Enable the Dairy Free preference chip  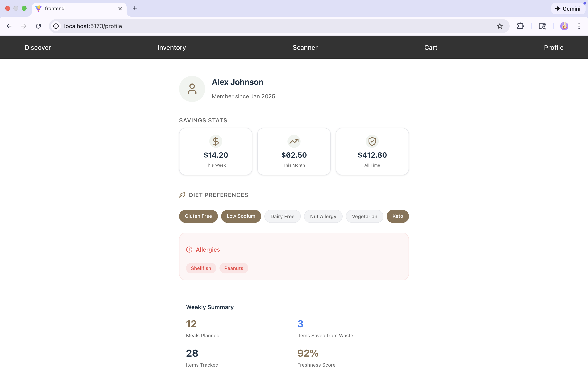pos(282,216)
